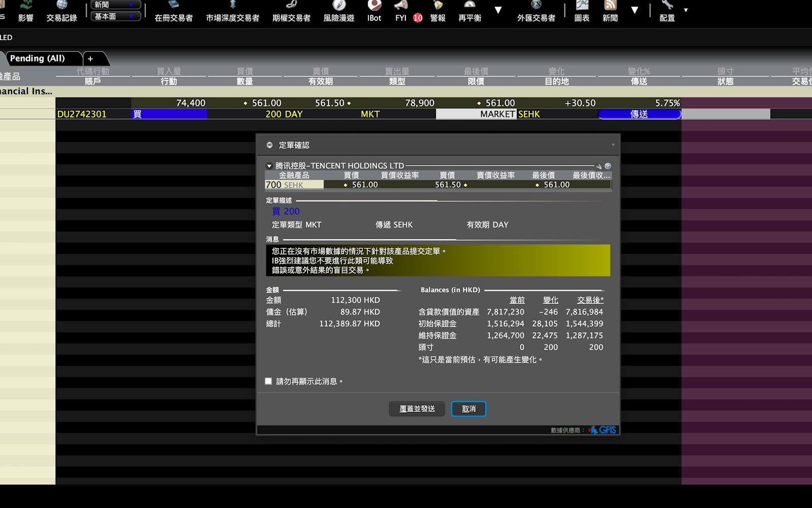
Task: Click 700 SEHK instrument in dialog
Action: pyautogui.click(x=294, y=185)
